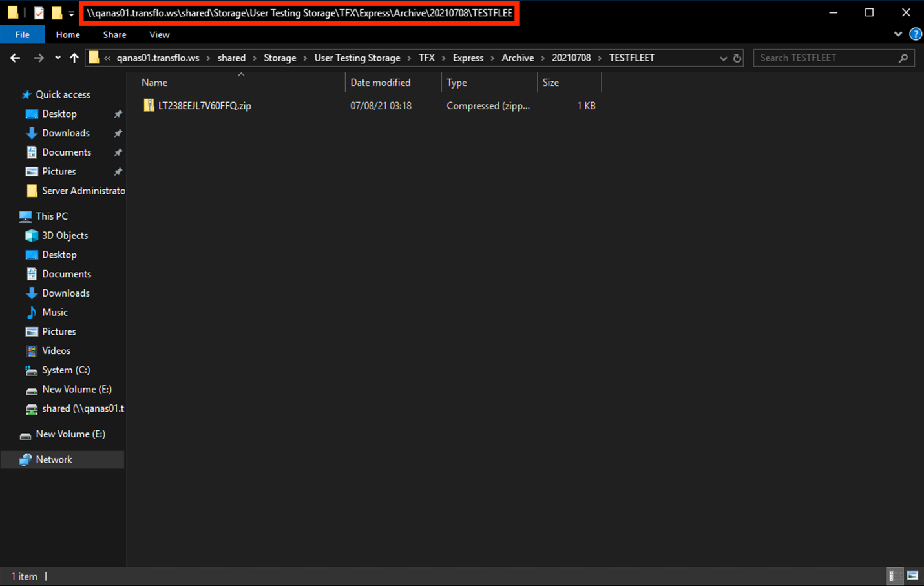The width and height of the screenshot is (924, 586).
Task: Switch to Large icons view via status bar icon
Action: pos(912,576)
